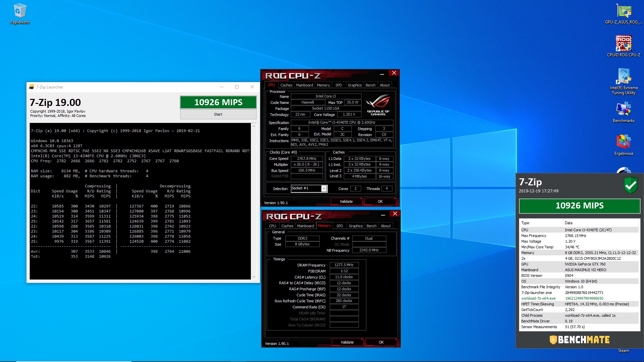Click Validate in the lower CPU-Z window

pos(347,342)
